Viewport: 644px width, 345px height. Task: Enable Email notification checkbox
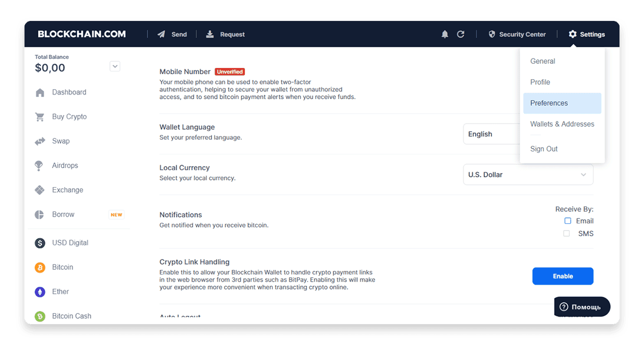(567, 221)
